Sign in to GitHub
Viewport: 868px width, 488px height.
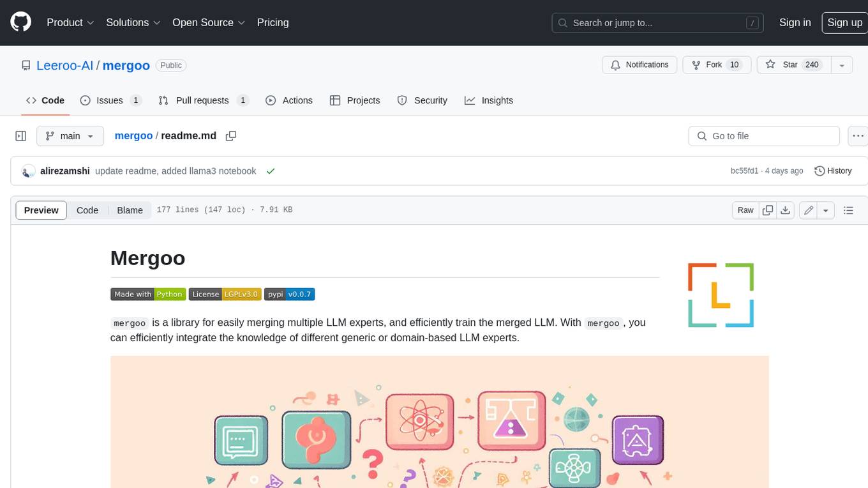[x=795, y=22]
